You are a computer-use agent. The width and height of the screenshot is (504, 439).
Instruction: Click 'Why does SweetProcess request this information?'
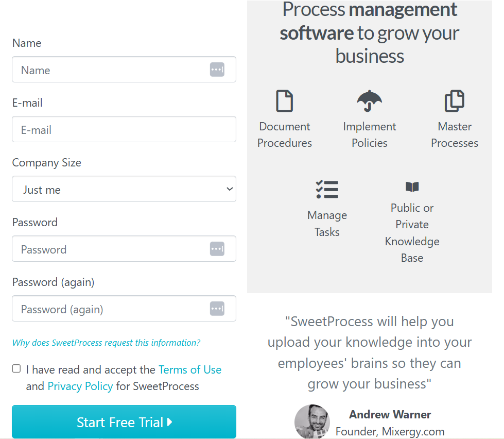point(106,343)
